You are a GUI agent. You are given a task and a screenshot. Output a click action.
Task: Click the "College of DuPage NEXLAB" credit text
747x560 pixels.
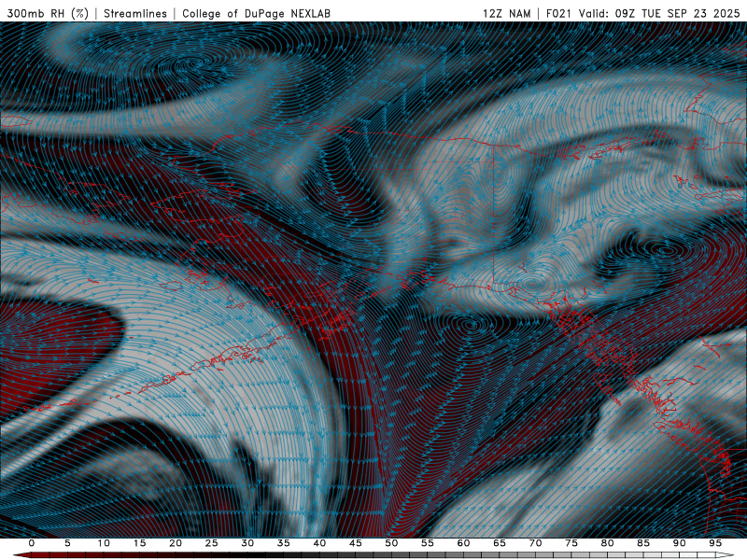tap(256, 14)
